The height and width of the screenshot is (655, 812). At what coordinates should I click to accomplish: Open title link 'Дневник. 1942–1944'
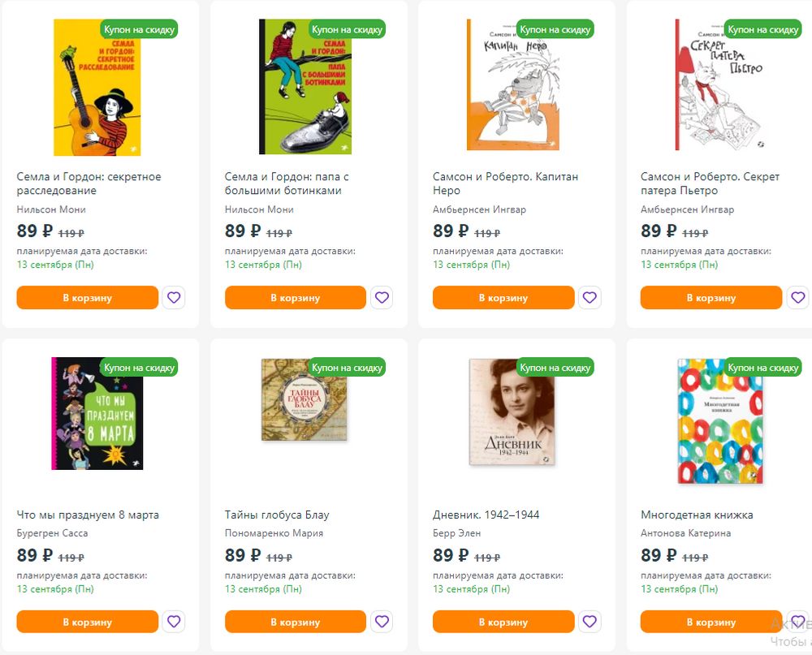(486, 515)
